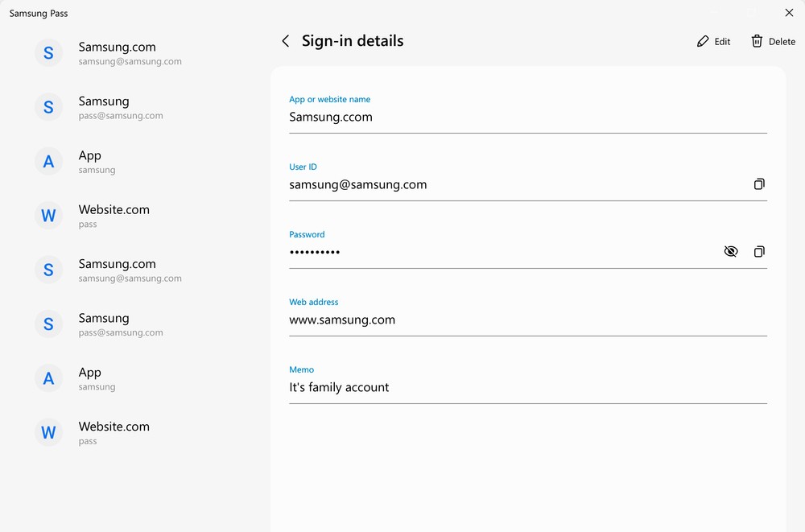Copy the password to clipboard

(x=758, y=252)
